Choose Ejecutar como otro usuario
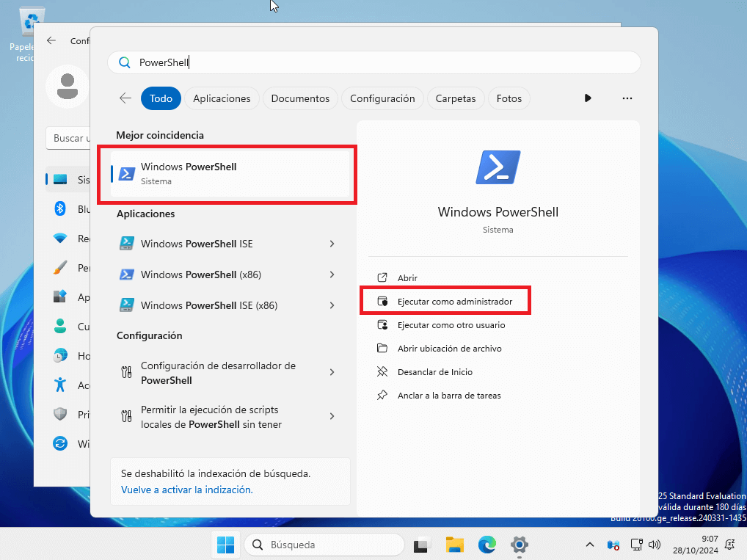This screenshot has height=560, width=747. (498, 324)
